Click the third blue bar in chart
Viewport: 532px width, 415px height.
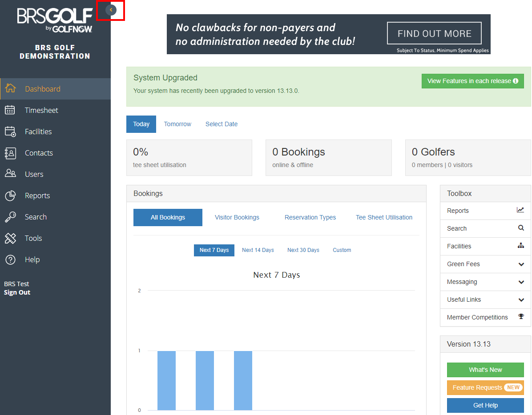[x=243, y=380]
